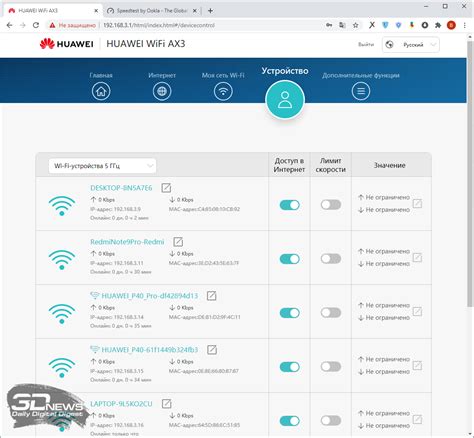The height and width of the screenshot is (438, 474).
Task: Close the Speedtest by Ookla tab
Action: (x=195, y=11)
